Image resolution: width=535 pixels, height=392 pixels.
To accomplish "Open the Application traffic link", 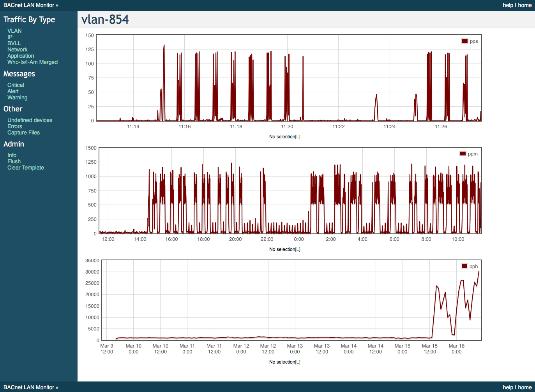I will click(21, 56).
